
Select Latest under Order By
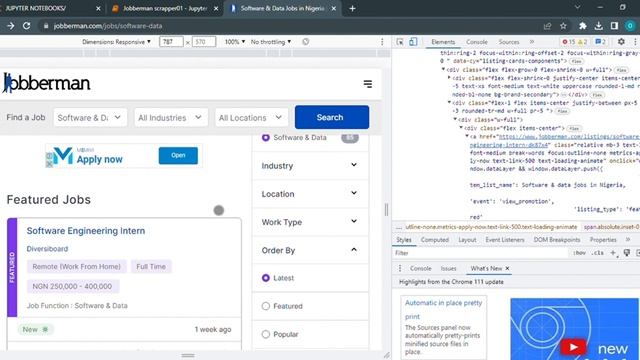coord(266,278)
